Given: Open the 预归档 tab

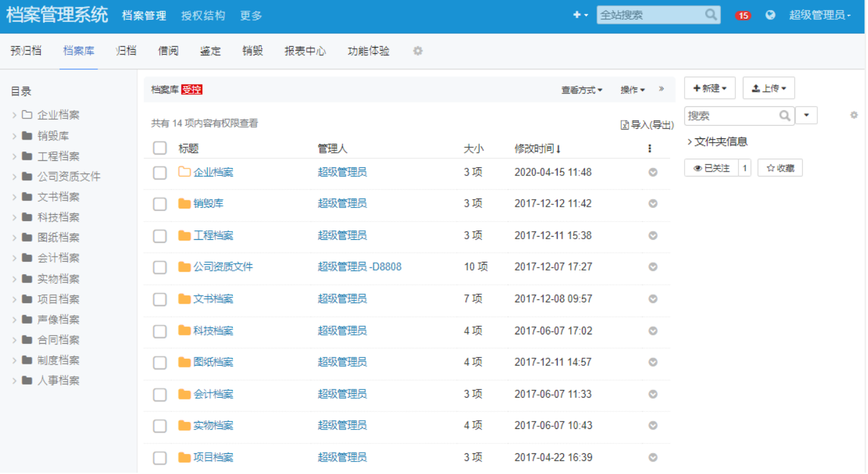Looking at the screenshot, I should [x=26, y=51].
